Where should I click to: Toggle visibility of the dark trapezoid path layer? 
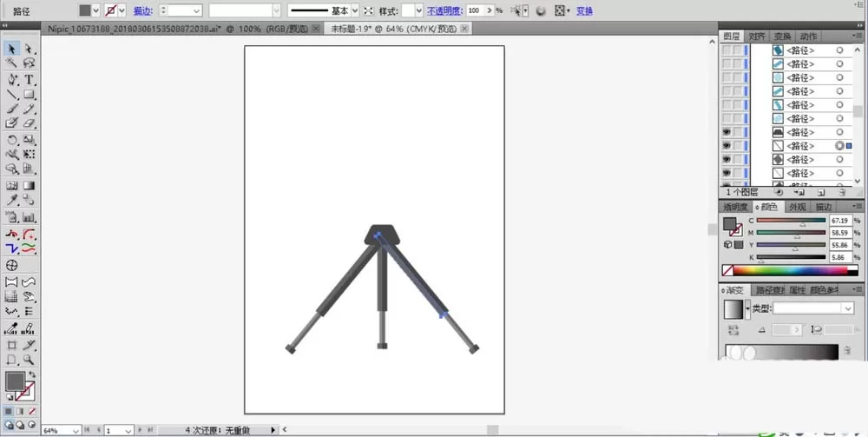pyautogui.click(x=727, y=132)
